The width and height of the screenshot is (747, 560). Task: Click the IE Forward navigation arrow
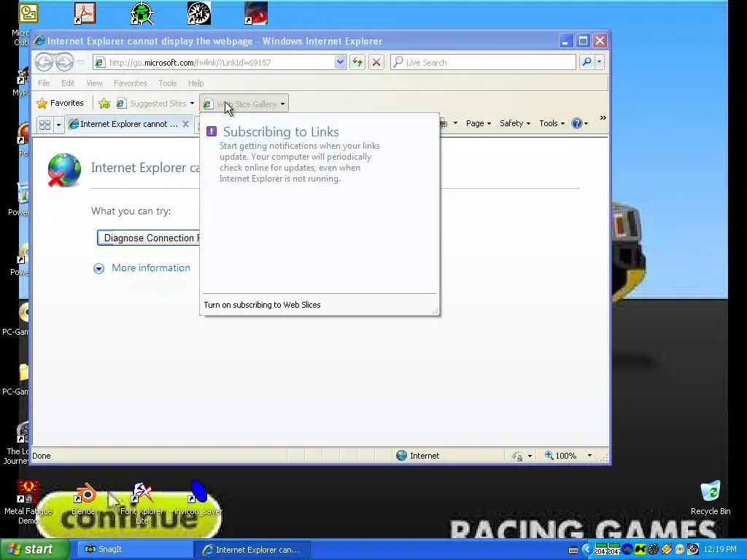tap(64, 62)
